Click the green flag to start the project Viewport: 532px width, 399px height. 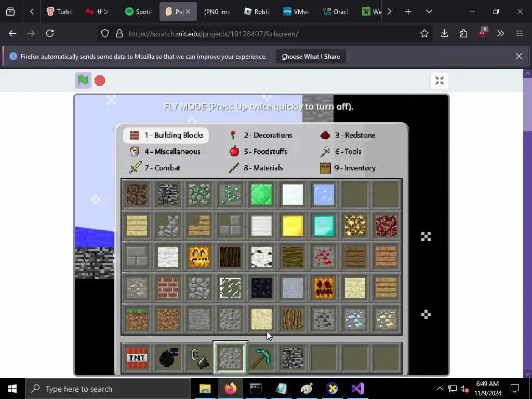coord(83,81)
